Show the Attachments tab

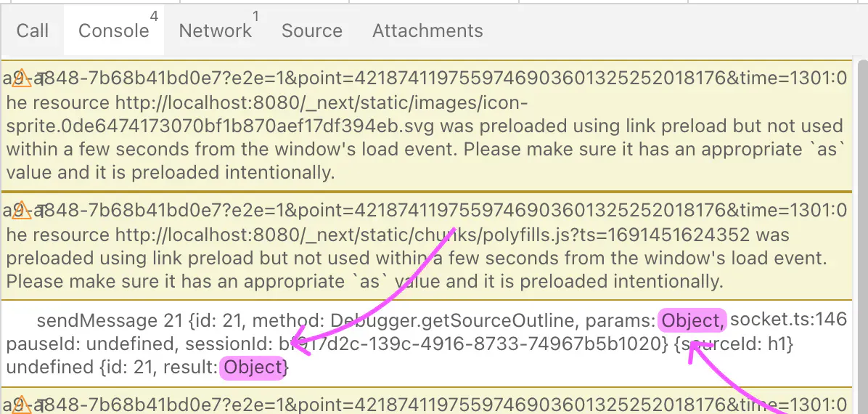(x=427, y=31)
